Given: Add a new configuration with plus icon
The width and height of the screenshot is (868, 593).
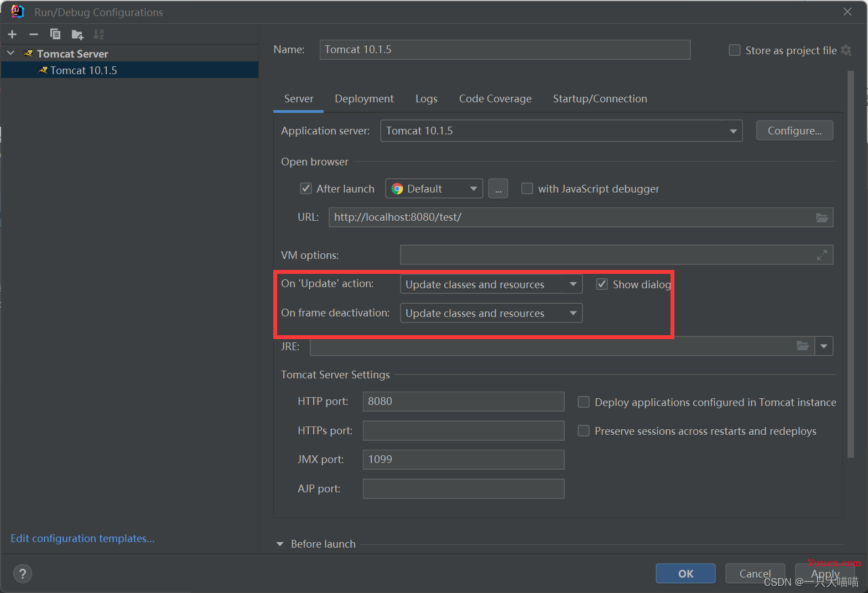Looking at the screenshot, I should point(12,34).
